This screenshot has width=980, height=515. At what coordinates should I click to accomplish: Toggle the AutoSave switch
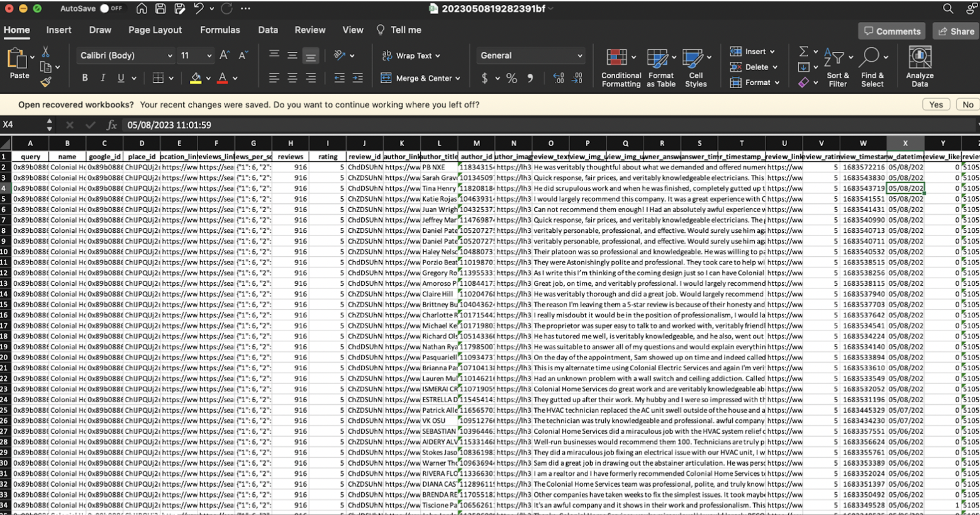pyautogui.click(x=110, y=9)
